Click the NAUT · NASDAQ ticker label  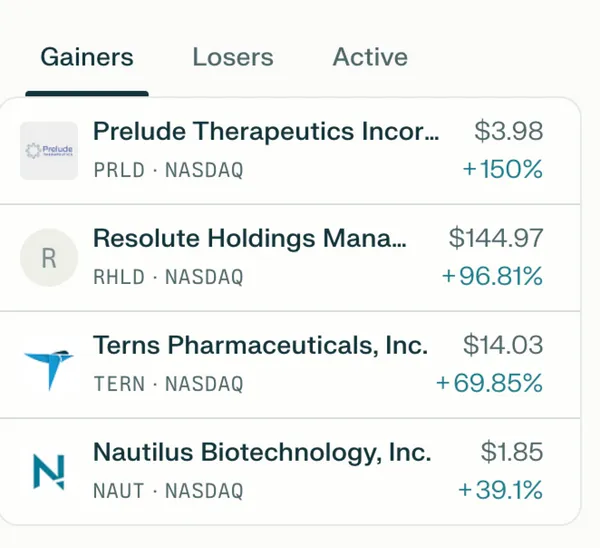point(168,491)
